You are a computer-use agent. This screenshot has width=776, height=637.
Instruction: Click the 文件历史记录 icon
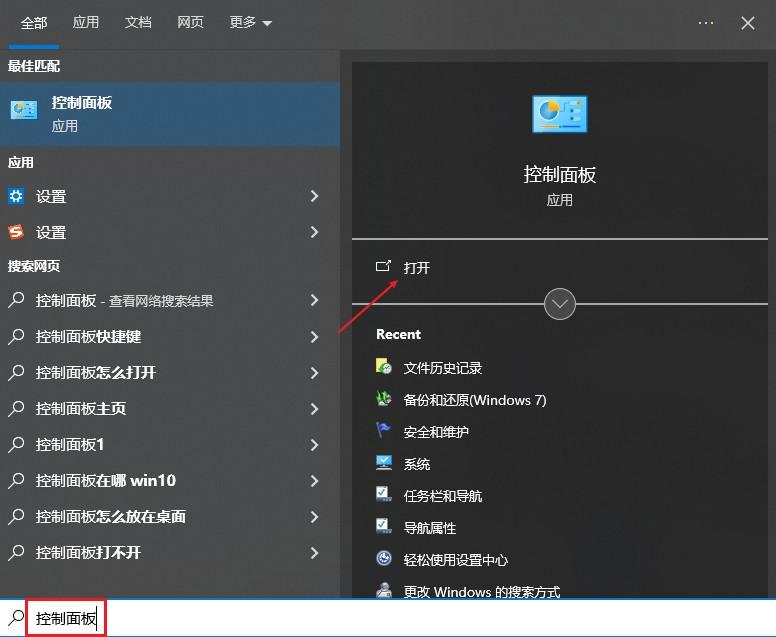(x=384, y=366)
